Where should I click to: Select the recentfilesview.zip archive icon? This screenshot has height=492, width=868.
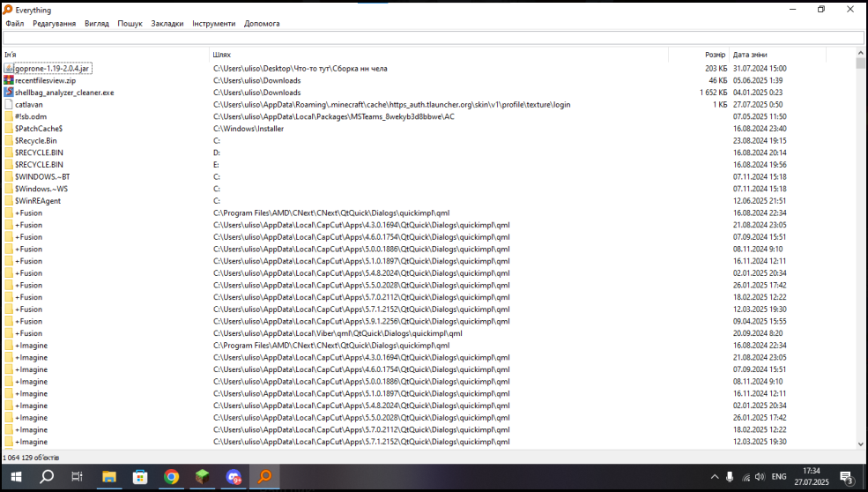[9, 80]
